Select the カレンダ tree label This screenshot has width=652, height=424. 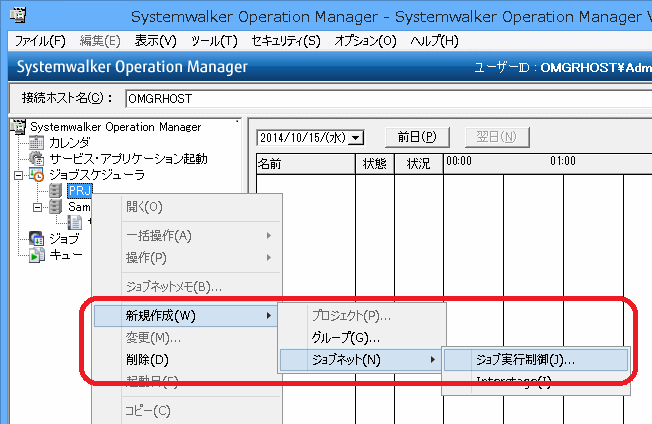(x=69, y=143)
